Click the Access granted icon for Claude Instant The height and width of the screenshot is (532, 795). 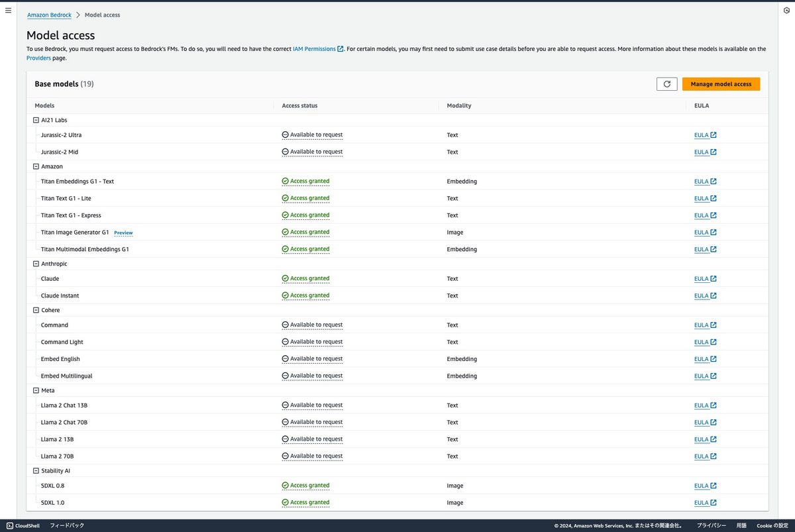pyautogui.click(x=285, y=295)
